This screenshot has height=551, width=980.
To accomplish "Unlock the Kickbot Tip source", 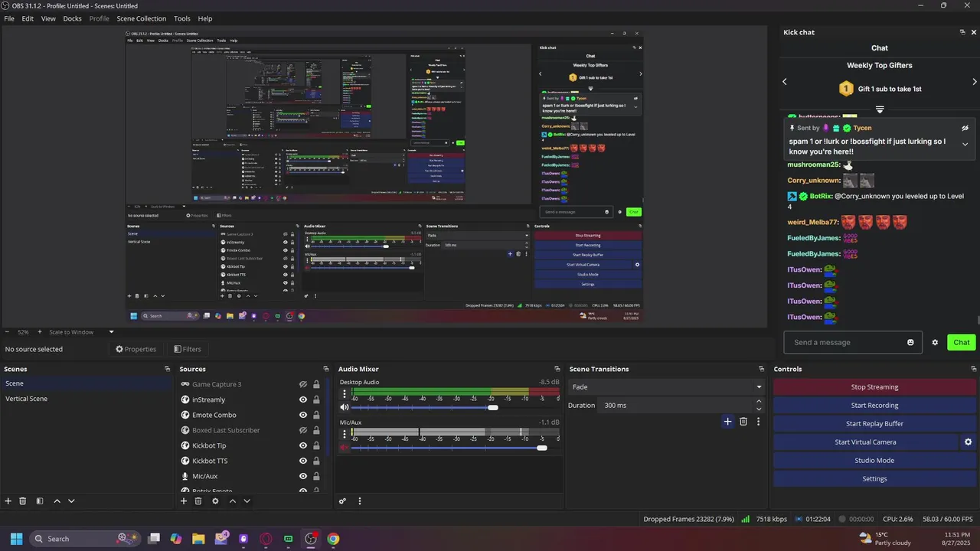I will click(316, 445).
